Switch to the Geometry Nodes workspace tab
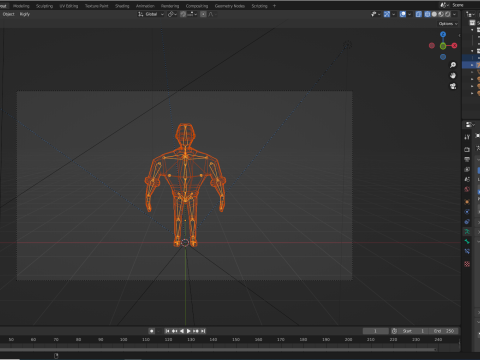Image resolution: width=480 pixels, height=360 pixels. [x=230, y=6]
